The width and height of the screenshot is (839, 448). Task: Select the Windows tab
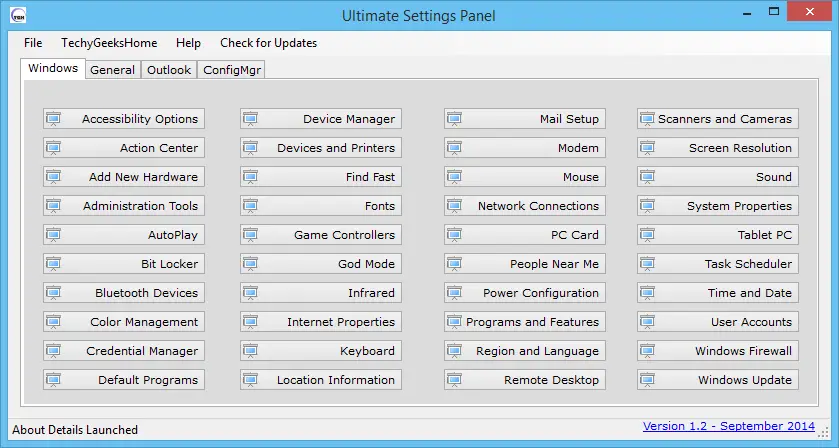[53, 68]
